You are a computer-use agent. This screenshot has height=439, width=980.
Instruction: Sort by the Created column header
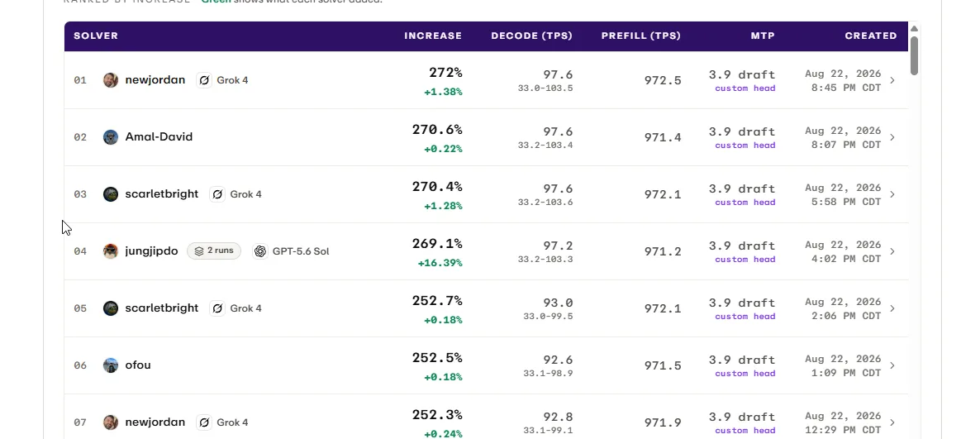(x=871, y=36)
